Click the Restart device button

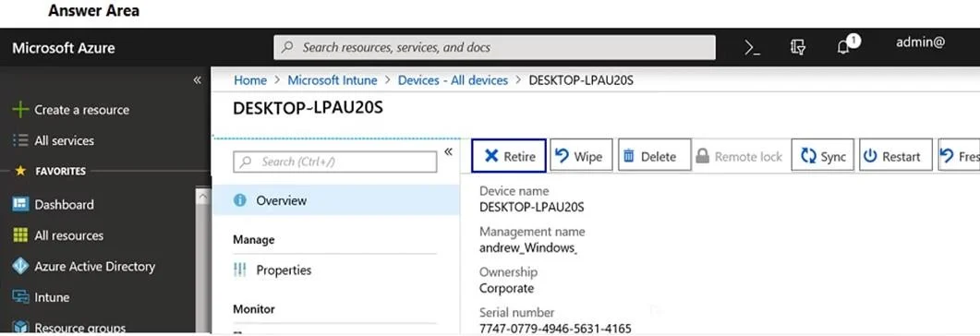(896, 156)
